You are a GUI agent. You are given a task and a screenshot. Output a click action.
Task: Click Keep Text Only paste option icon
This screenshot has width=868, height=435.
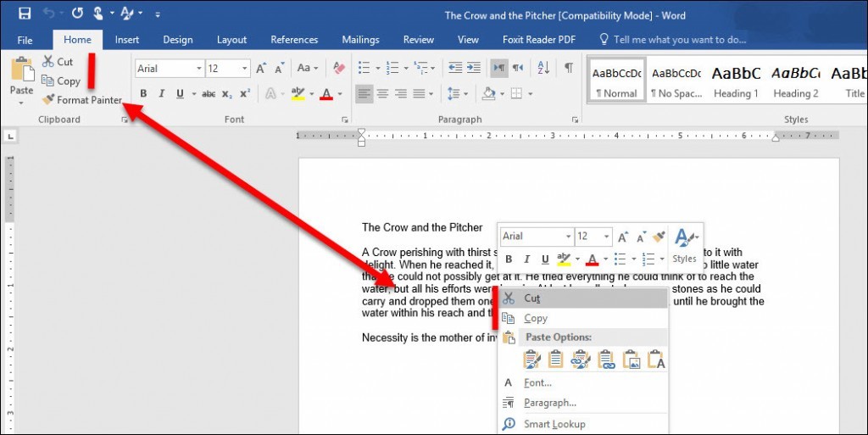coord(656,360)
